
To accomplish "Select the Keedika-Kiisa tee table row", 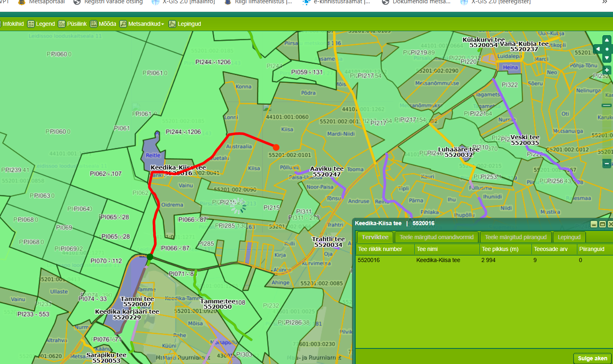I will pyautogui.click(x=438, y=260).
